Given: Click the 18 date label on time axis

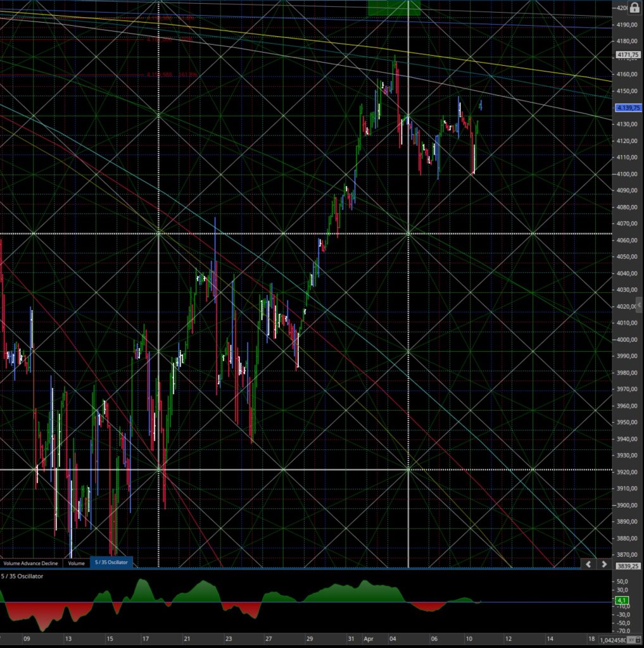Looking at the screenshot, I should [x=591, y=639].
